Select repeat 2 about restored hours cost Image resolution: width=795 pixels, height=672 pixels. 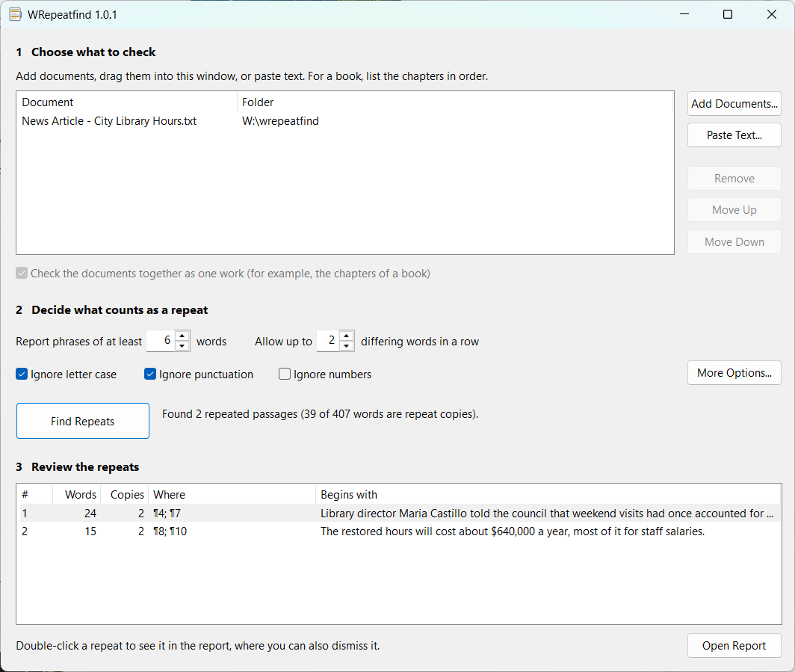(x=398, y=531)
